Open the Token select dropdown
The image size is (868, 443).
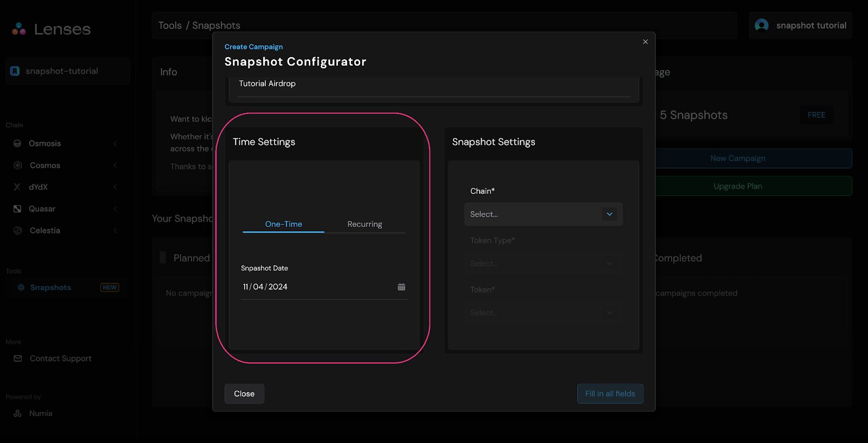543,313
